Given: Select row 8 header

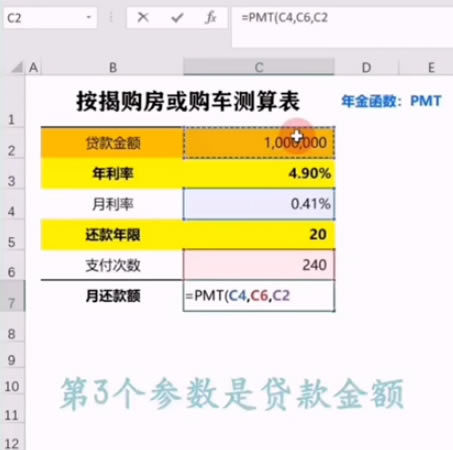Looking at the screenshot, I should (12, 327).
